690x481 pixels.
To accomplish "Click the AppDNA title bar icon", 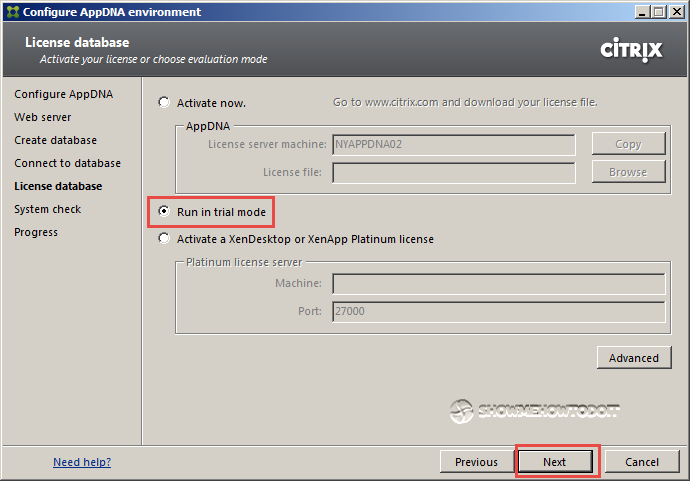I will (11, 12).
